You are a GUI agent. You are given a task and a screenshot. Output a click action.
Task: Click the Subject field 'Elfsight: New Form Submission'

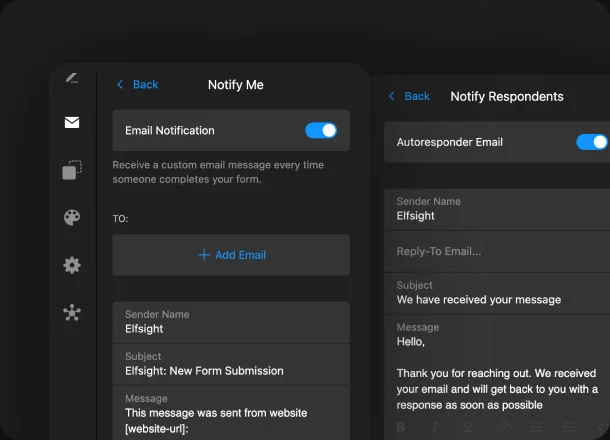coord(231,364)
